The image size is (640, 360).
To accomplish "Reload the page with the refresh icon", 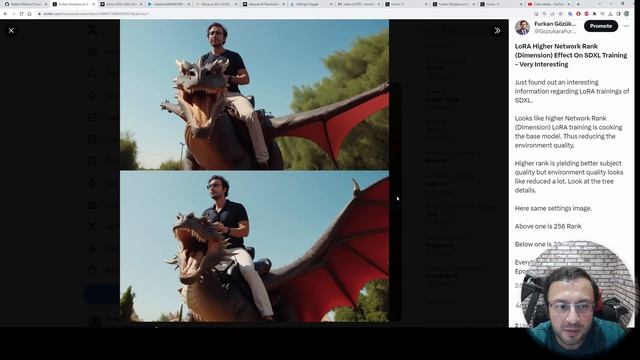I will tap(22, 14).
